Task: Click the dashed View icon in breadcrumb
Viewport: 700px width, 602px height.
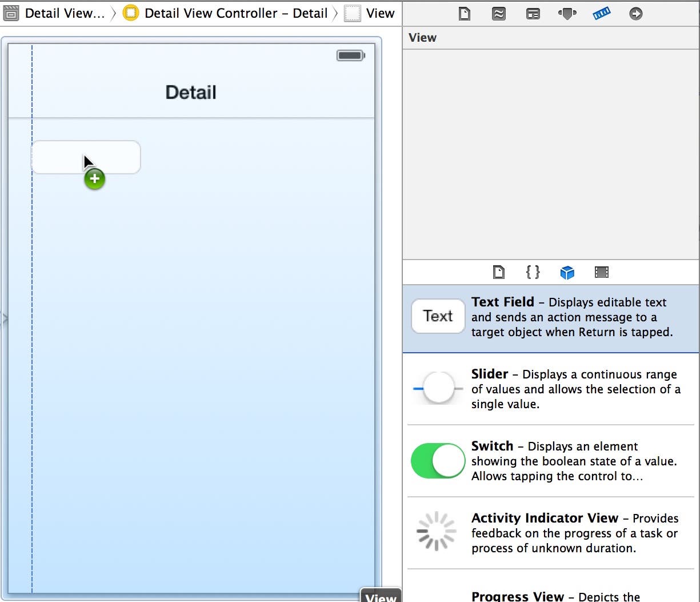Action: (353, 14)
